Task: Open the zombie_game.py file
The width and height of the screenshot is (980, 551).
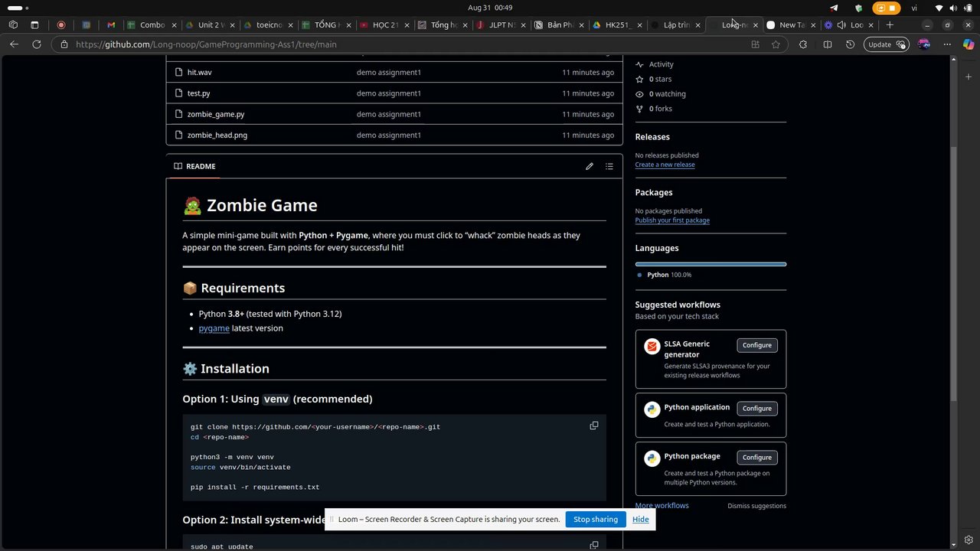Action: coord(216,114)
